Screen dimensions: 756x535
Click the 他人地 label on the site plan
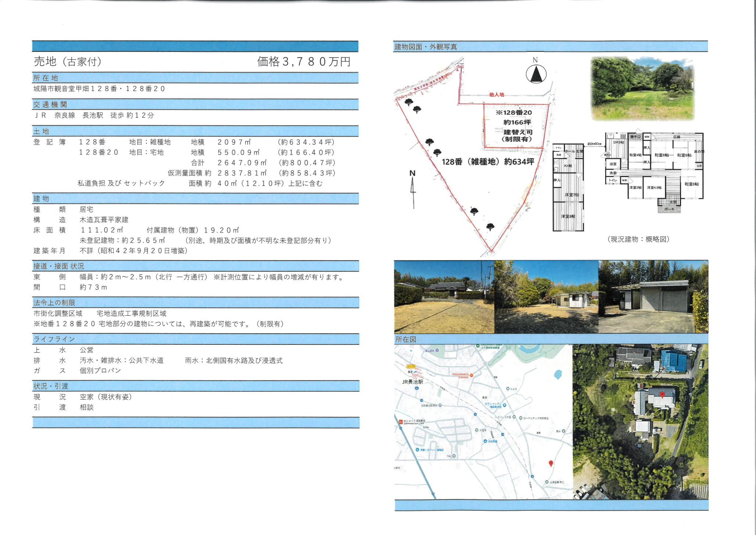click(496, 95)
